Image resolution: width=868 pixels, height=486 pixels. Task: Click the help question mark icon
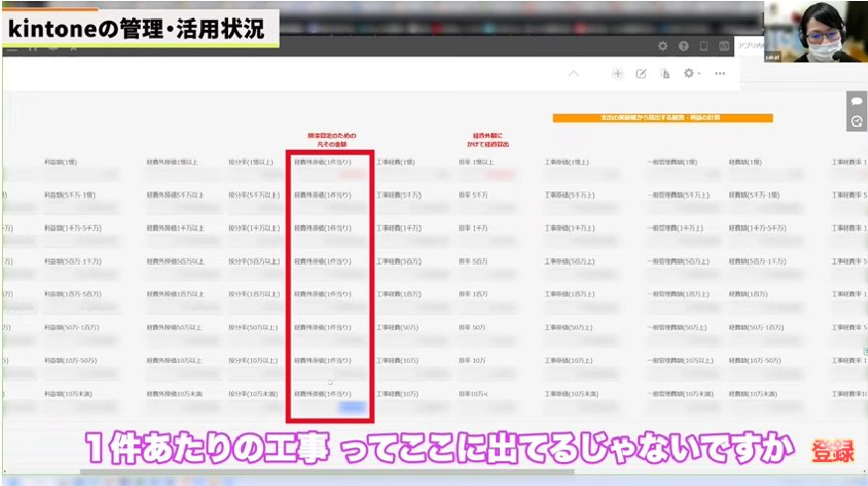point(682,47)
